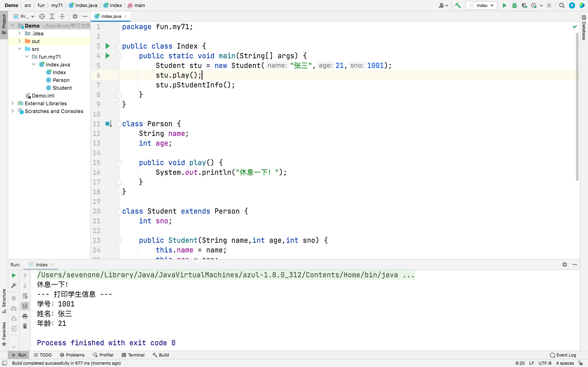
Task: Click the locate file target icon
Action: point(42,16)
